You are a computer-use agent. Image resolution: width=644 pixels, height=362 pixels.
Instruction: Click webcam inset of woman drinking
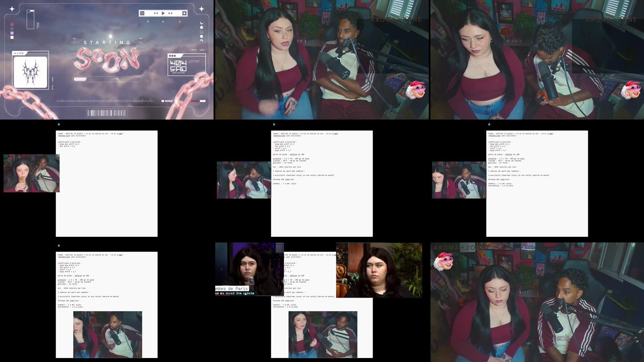click(32, 173)
